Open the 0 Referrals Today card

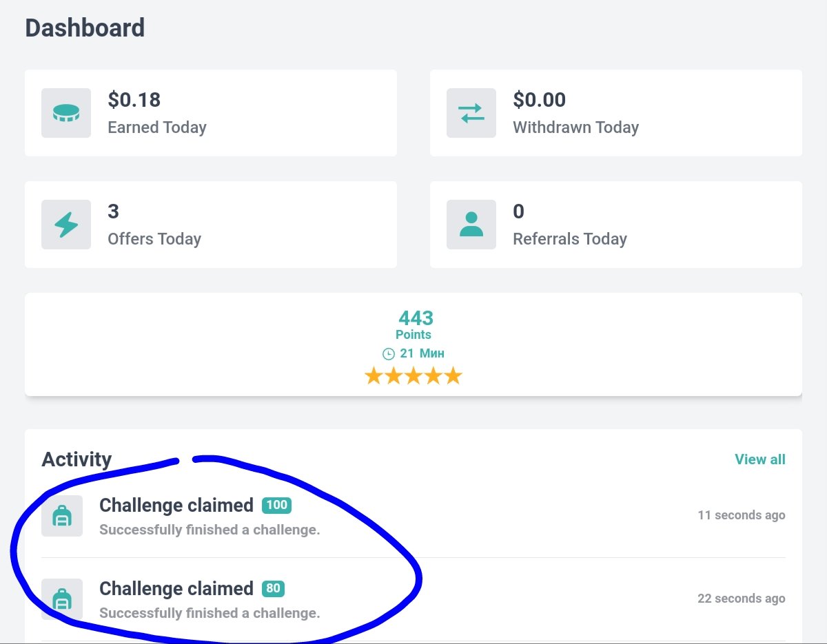click(616, 225)
